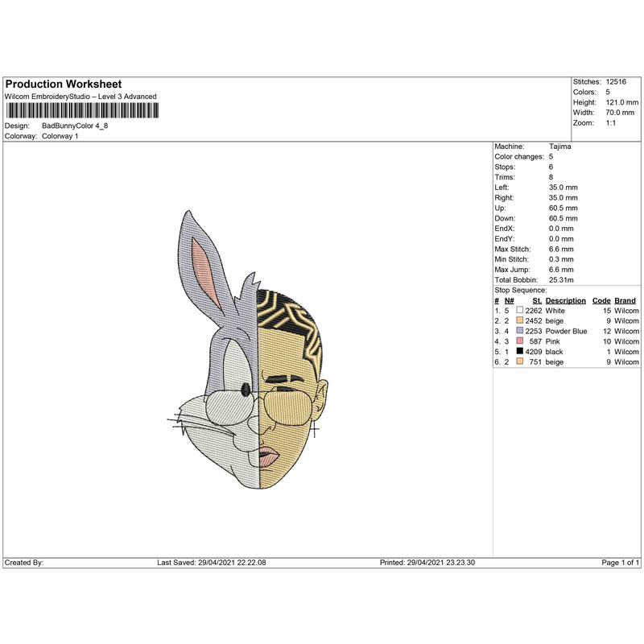Click the N# column header

click(x=510, y=300)
